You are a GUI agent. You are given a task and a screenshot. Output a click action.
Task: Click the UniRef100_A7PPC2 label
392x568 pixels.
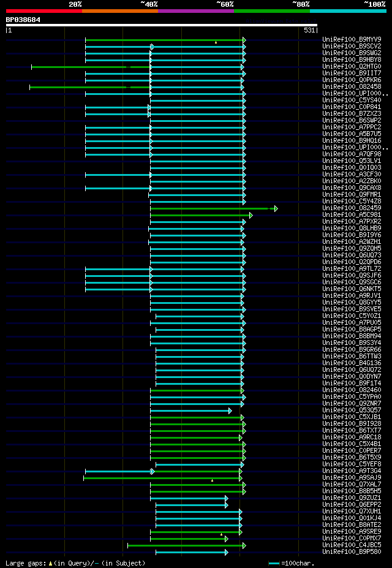tap(352, 127)
